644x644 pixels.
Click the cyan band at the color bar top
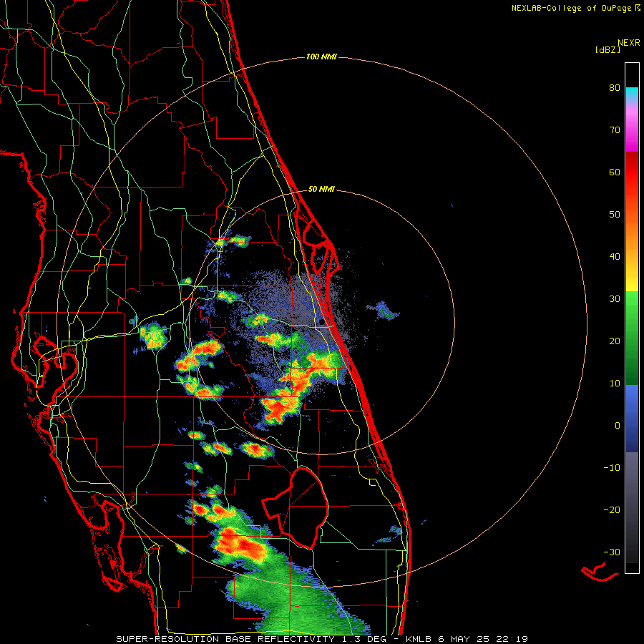(632, 94)
